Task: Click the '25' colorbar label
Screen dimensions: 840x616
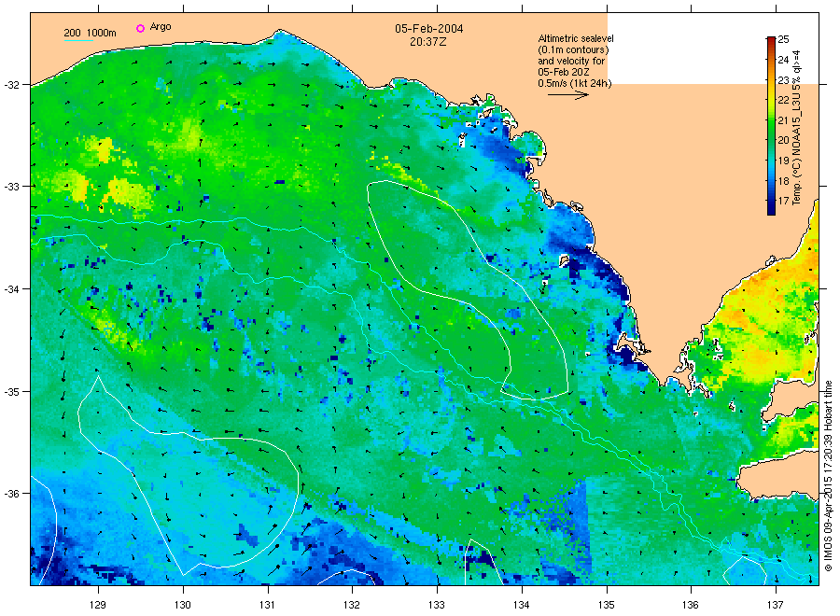Action: point(783,39)
